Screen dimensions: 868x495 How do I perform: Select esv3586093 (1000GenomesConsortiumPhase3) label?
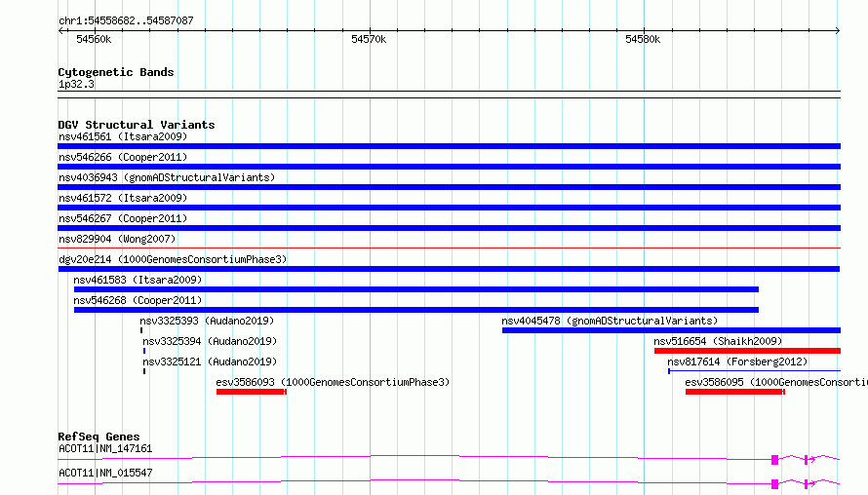click(333, 382)
